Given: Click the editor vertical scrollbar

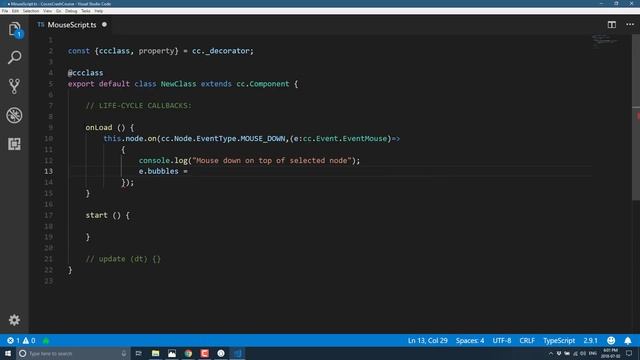Looking at the screenshot, I should coord(636,117).
